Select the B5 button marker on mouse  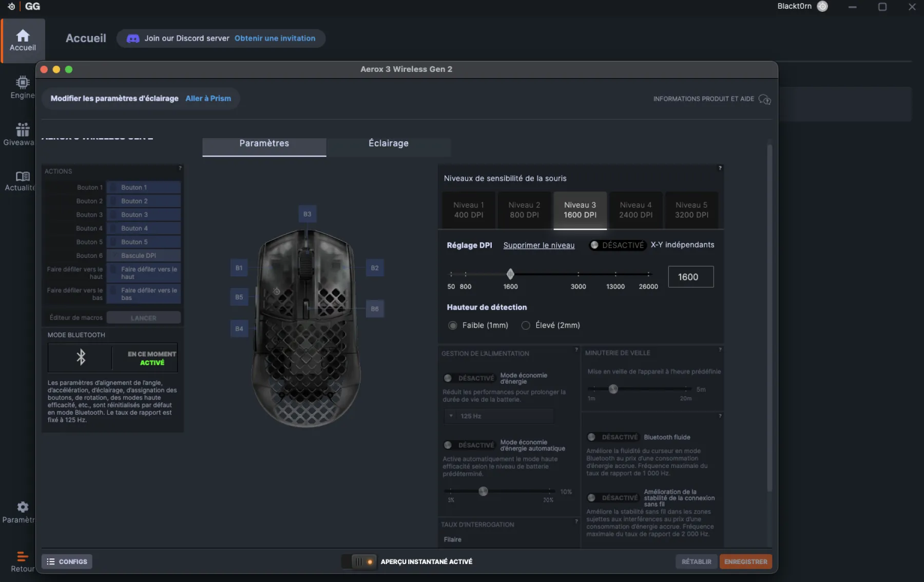point(239,297)
